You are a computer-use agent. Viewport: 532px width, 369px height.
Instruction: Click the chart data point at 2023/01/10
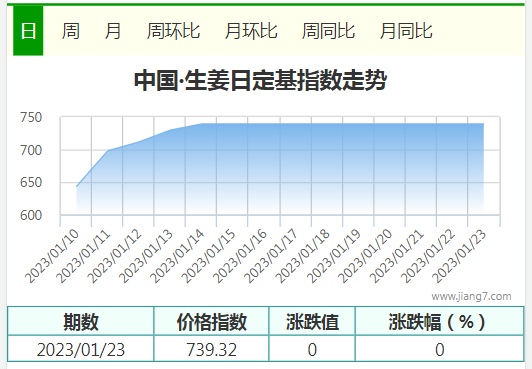77,187
